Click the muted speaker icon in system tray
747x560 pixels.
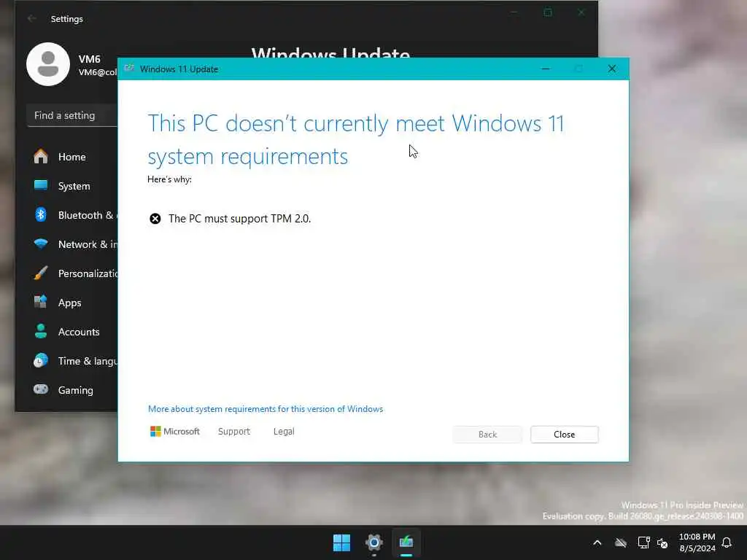coord(662,542)
